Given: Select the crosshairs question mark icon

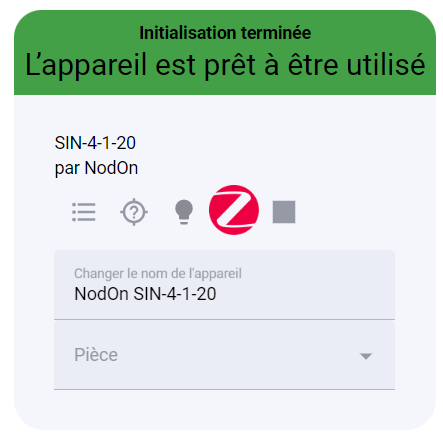Looking at the screenshot, I should pos(134,212).
